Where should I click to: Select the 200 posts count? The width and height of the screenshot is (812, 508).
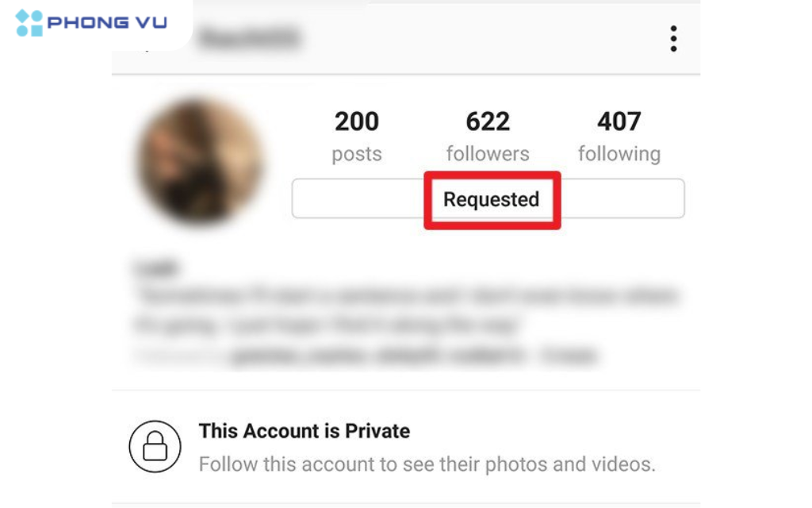click(357, 121)
